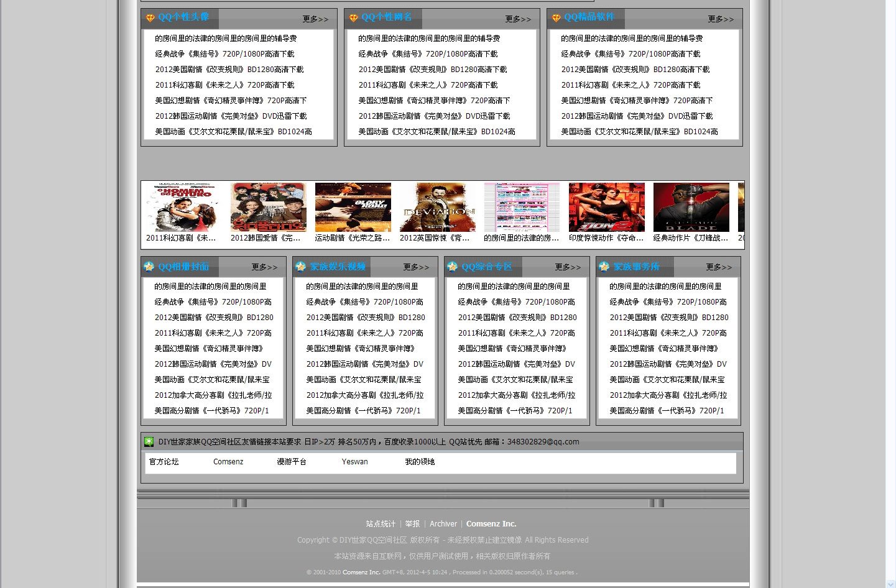Visit the 漫游平台 friend link
Image resolution: width=896 pixels, height=588 pixels.
(292, 462)
